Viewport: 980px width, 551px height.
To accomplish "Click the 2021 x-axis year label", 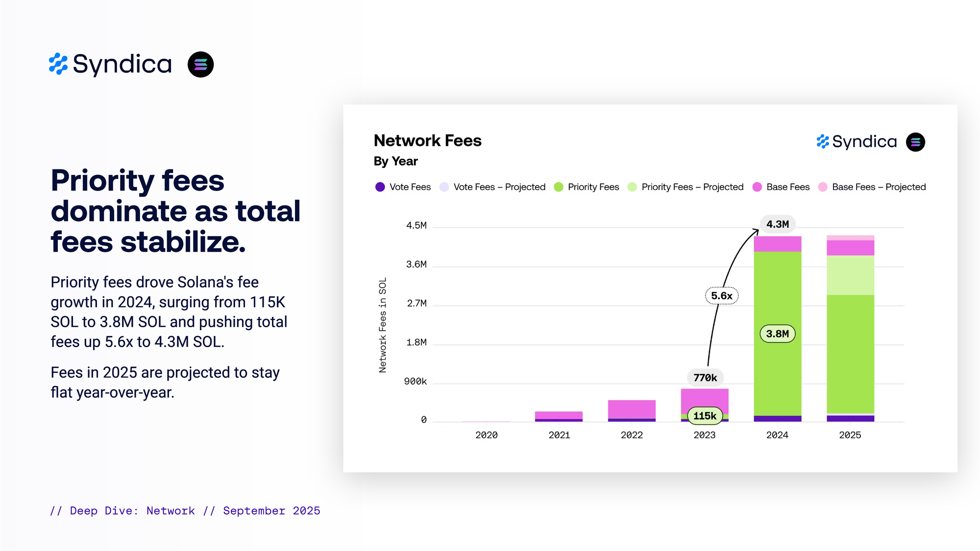I will pos(559,435).
